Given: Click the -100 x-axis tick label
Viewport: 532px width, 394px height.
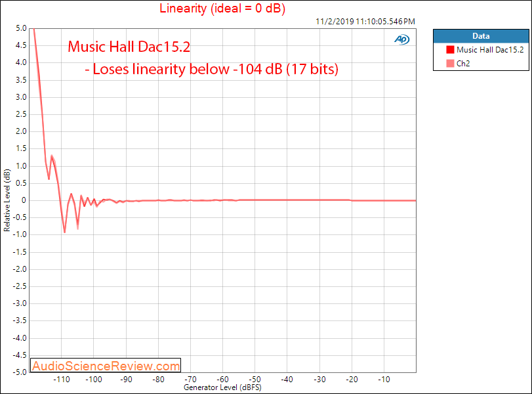Looking at the screenshot, I should coord(94,380).
